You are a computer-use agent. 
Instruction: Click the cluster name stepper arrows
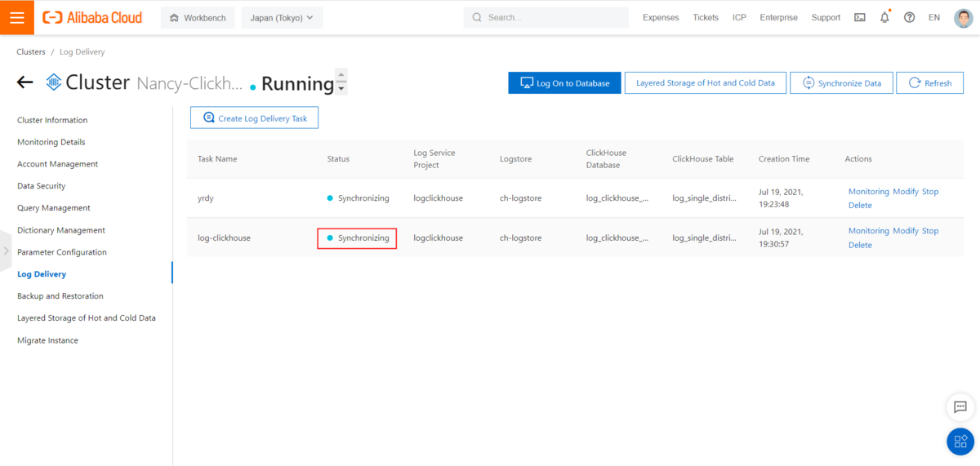341,82
